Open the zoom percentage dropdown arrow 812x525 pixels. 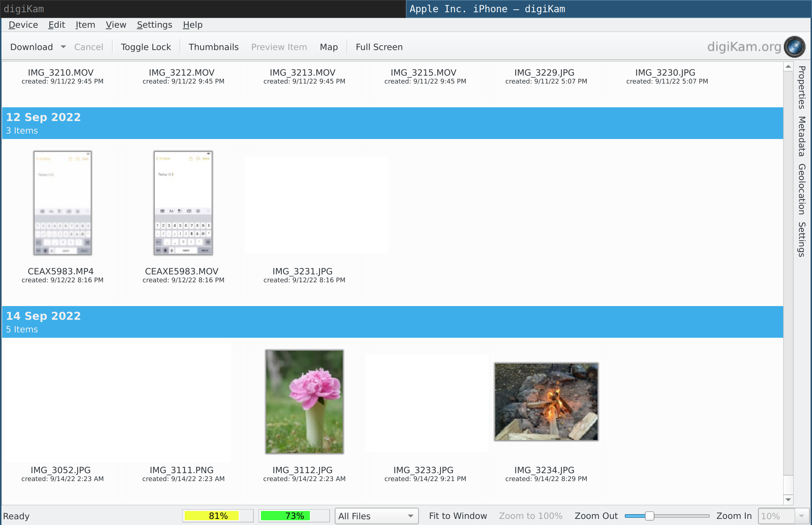(x=802, y=516)
